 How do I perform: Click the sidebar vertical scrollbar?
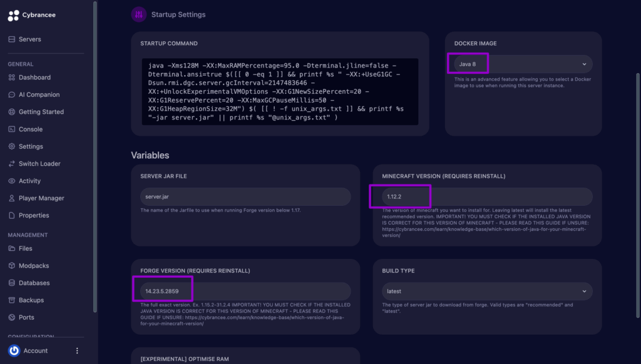point(95,157)
